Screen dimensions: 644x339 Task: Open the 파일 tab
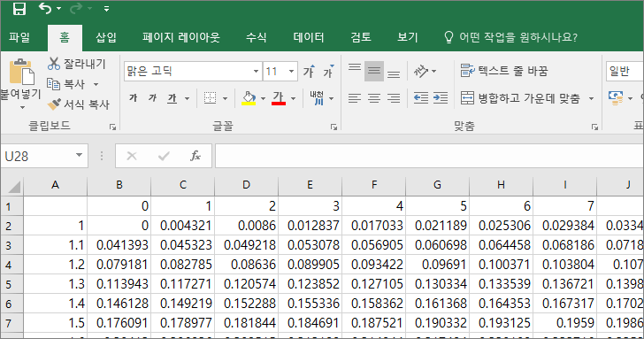[19, 38]
